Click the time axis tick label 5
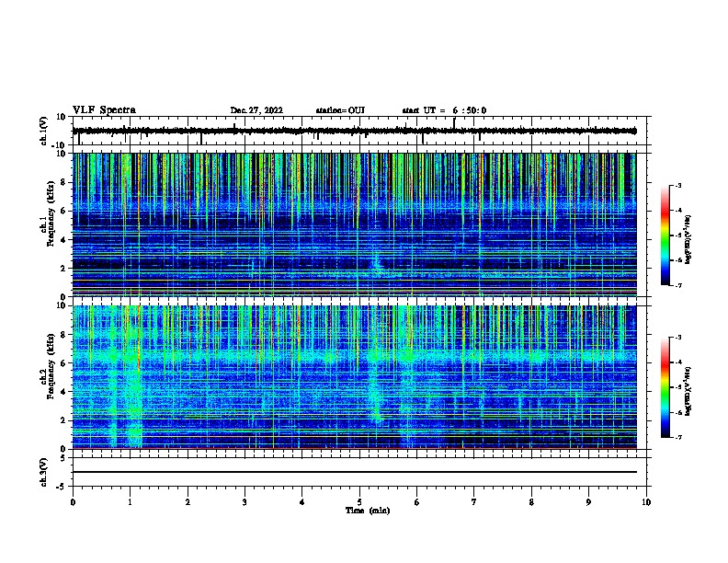The width and height of the screenshot is (728, 563). 359,502
